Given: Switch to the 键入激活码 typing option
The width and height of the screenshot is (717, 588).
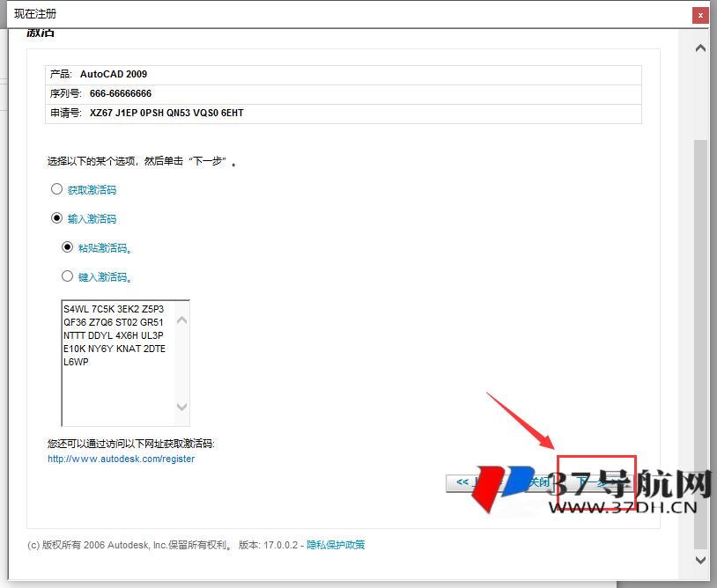Looking at the screenshot, I should [x=68, y=276].
